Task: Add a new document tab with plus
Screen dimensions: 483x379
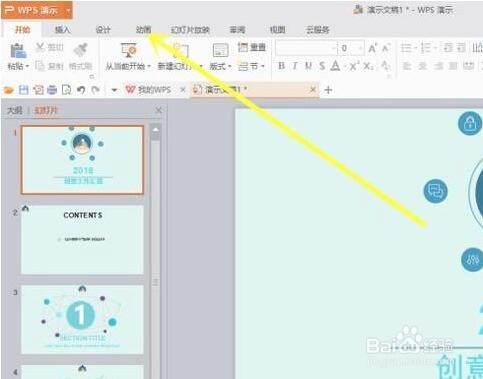Action: tap(328, 90)
